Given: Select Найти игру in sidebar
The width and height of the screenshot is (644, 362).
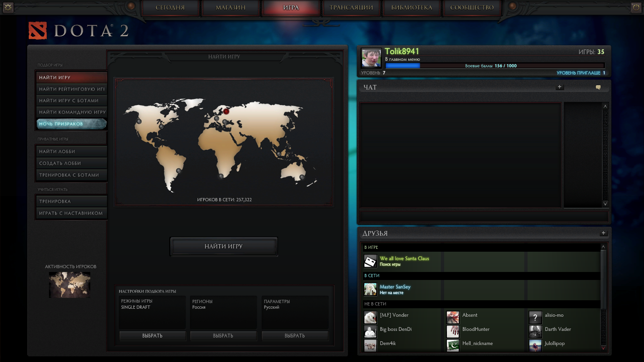Looking at the screenshot, I should [72, 77].
